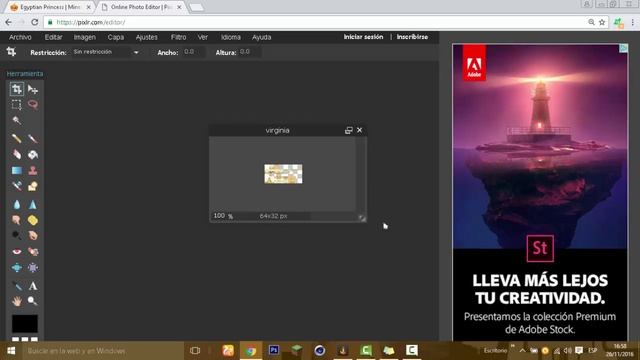Select the Eraser tool
This screenshot has width=640, height=360.
17,154
